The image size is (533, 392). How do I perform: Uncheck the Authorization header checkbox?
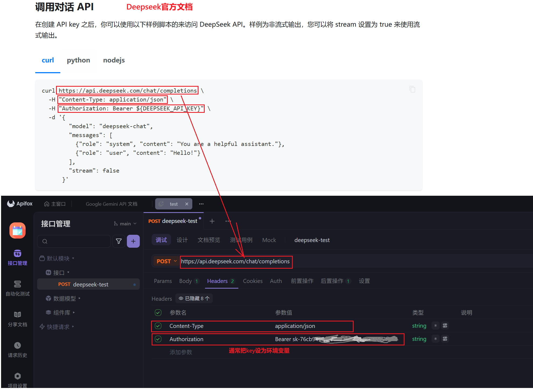(x=158, y=339)
